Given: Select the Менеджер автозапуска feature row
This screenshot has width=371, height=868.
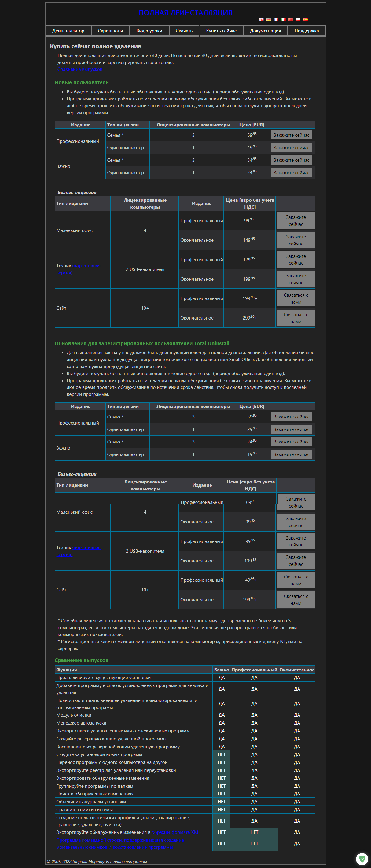Looking at the screenshot, I should (x=185, y=723).
